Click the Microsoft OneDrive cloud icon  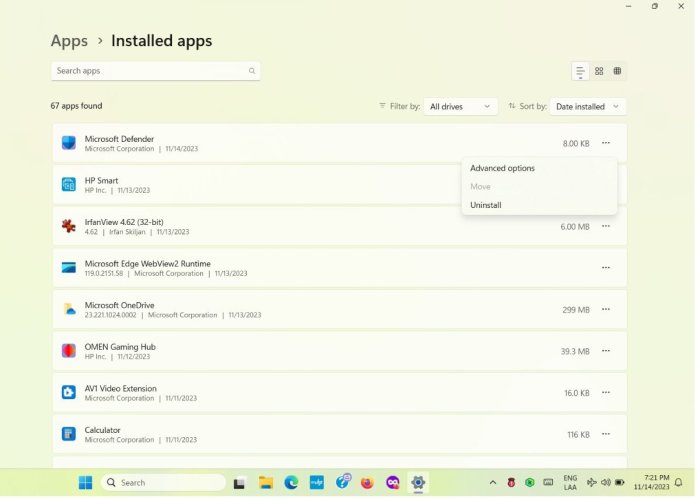69,311
